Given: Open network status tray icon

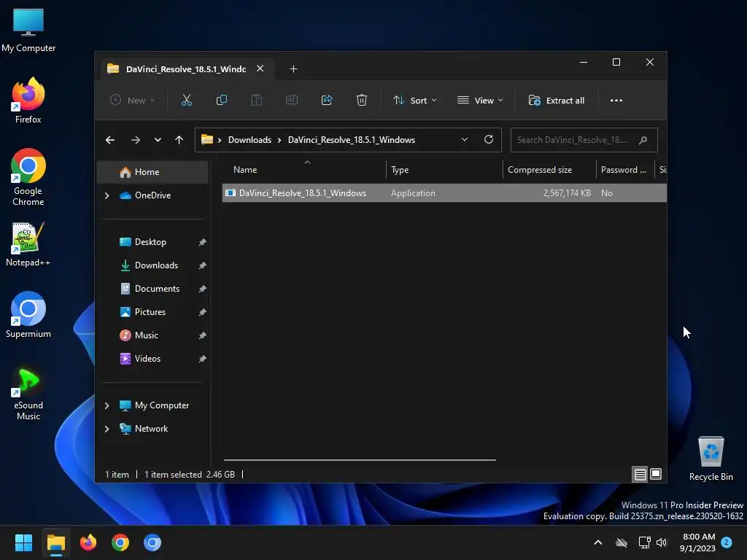Looking at the screenshot, I should click(x=645, y=542).
